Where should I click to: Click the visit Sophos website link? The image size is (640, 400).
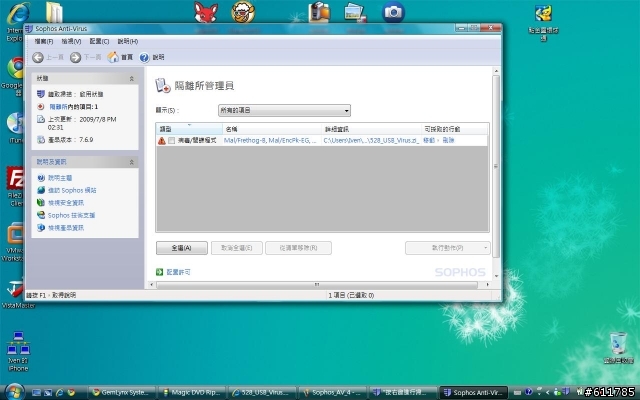tap(72, 190)
